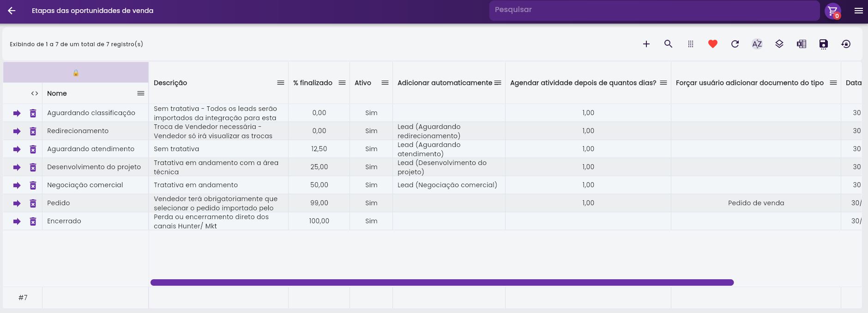Toggle the AZ sort icon
This screenshot has width=868, height=313.
(757, 44)
